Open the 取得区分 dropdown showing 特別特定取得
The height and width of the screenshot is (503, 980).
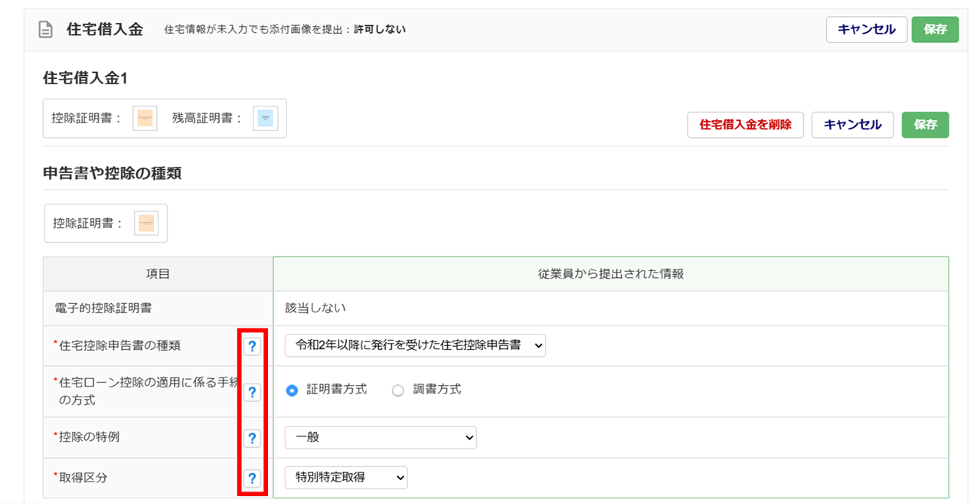(346, 478)
